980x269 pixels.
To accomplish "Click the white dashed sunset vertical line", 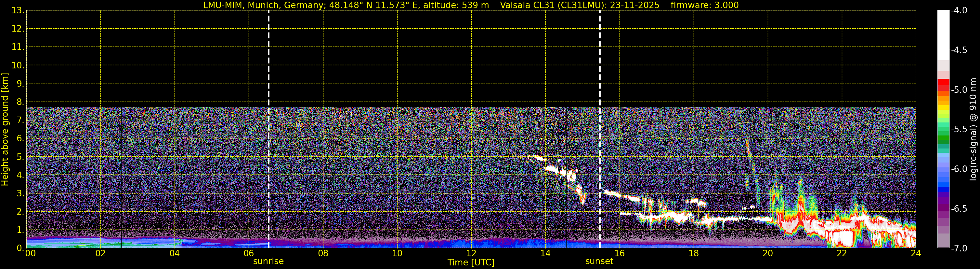I will (x=600, y=76).
